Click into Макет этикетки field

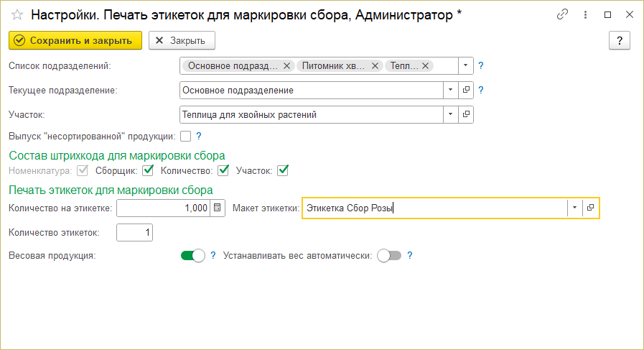(x=435, y=208)
